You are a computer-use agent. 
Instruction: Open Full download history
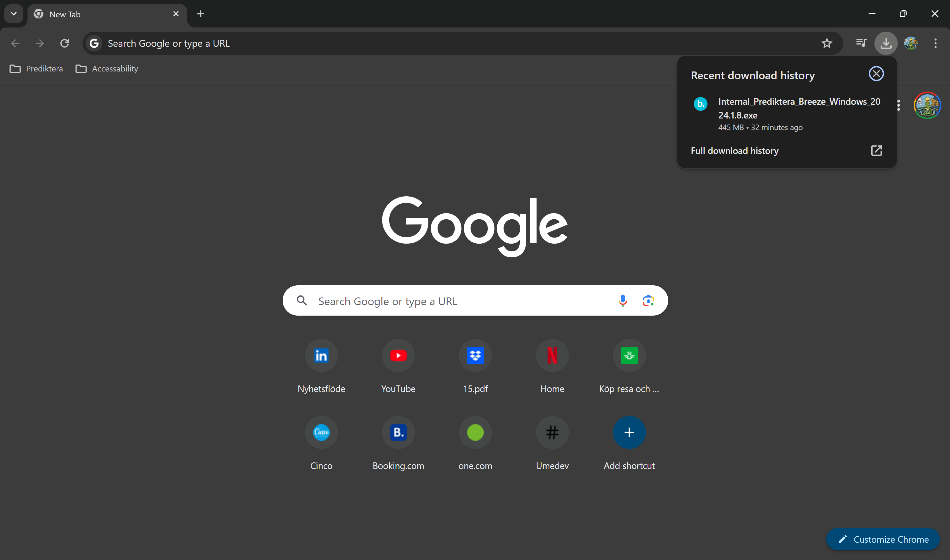(734, 151)
